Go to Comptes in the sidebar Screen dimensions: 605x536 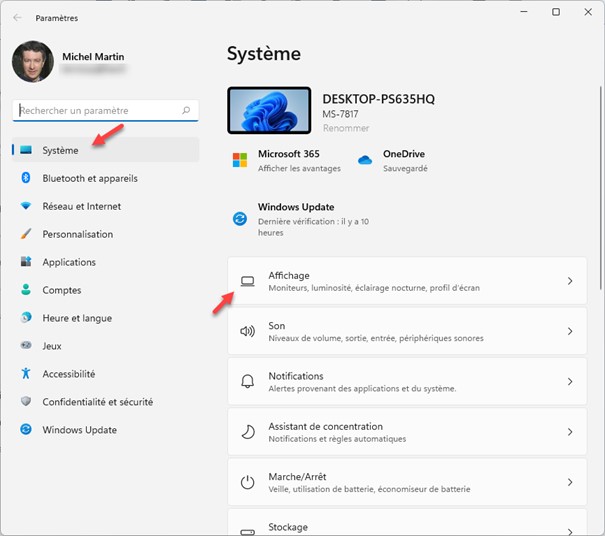tap(62, 290)
